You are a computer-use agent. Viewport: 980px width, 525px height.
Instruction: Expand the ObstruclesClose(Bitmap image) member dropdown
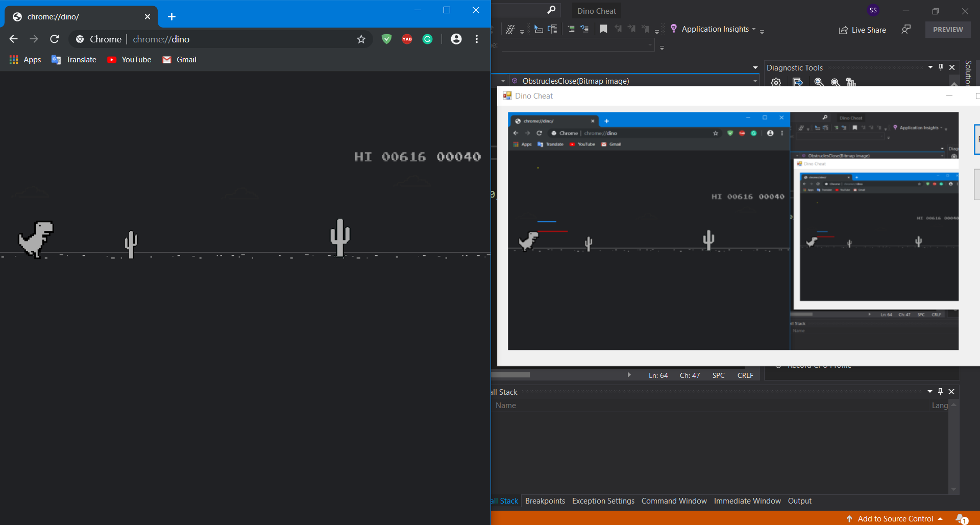coord(755,81)
